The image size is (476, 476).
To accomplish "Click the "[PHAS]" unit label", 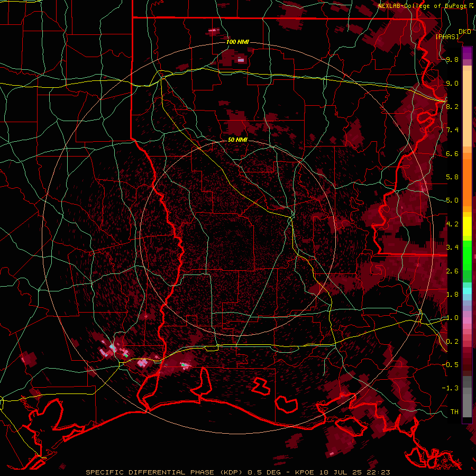I will 447,36.
